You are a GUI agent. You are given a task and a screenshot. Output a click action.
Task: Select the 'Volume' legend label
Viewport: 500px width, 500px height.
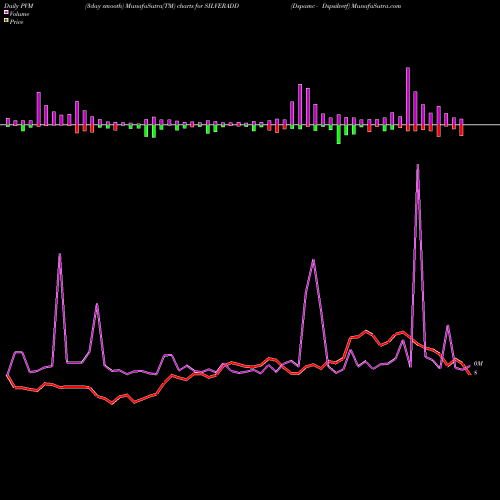coord(19,14)
